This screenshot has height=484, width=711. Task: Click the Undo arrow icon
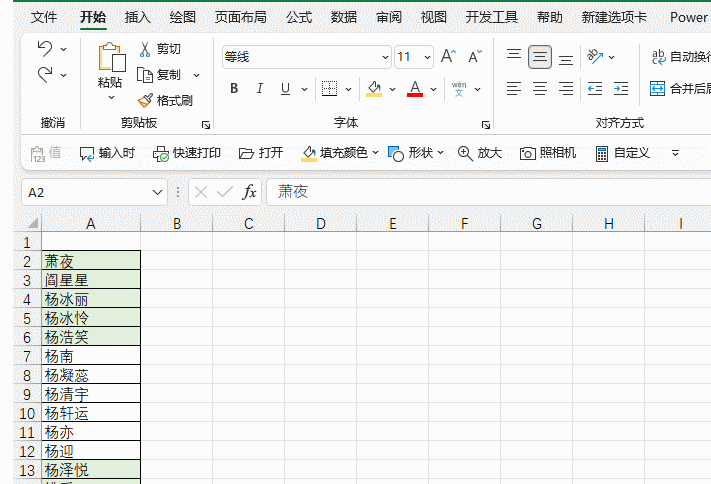[45, 48]
